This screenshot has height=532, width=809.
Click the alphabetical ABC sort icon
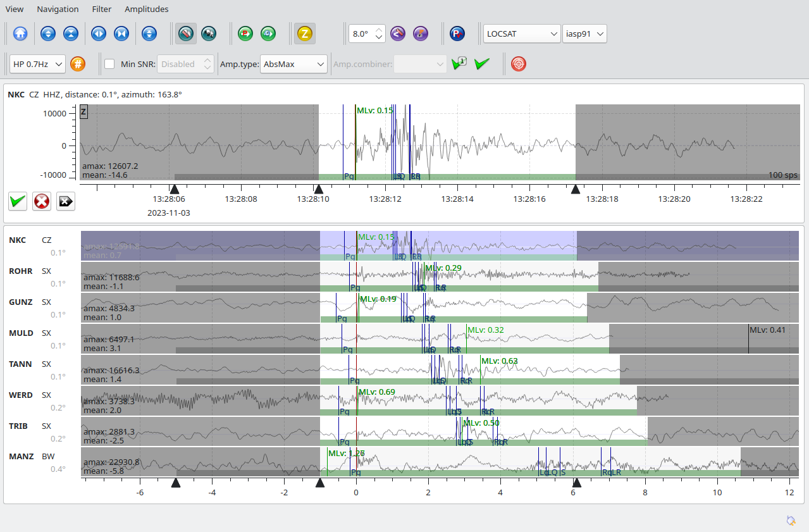pyautogui.click(x=209, y=34)
